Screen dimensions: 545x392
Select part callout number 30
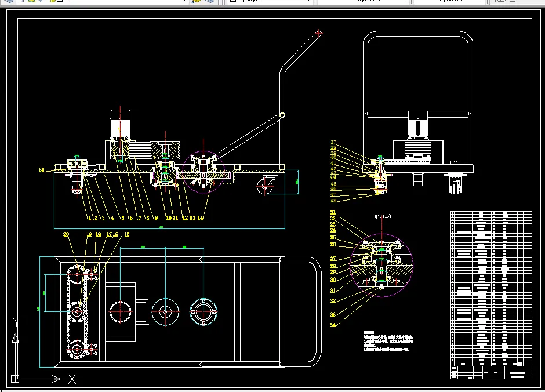[x=333, y=280]
